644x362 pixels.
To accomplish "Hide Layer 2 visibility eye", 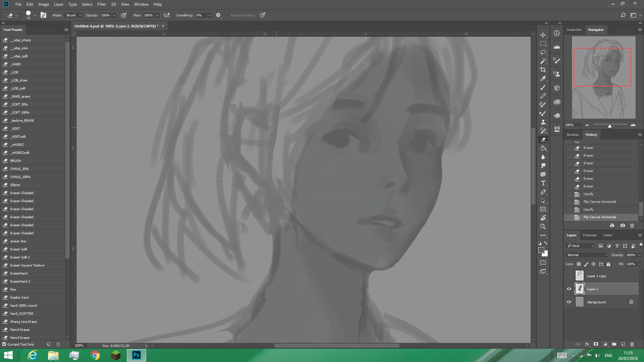I will [569, 289].
